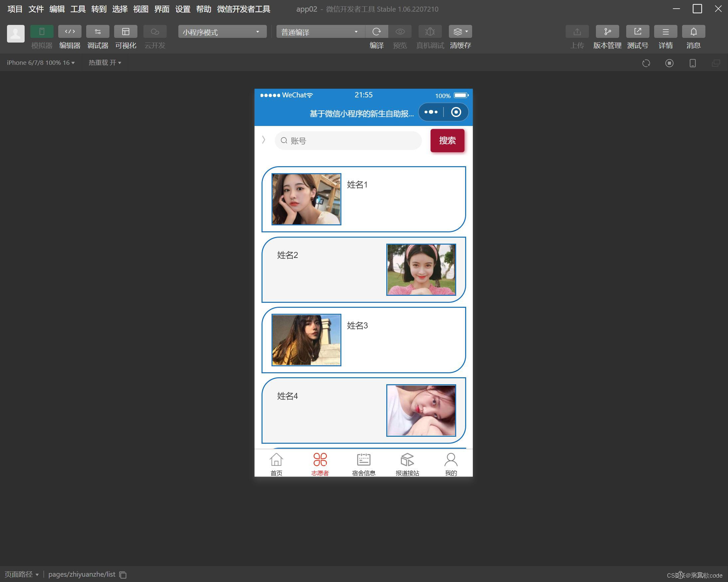728x582 pixels.
Task: Copy page path icon in status bar
Action: pyautogui.click(x=123, y=575)
